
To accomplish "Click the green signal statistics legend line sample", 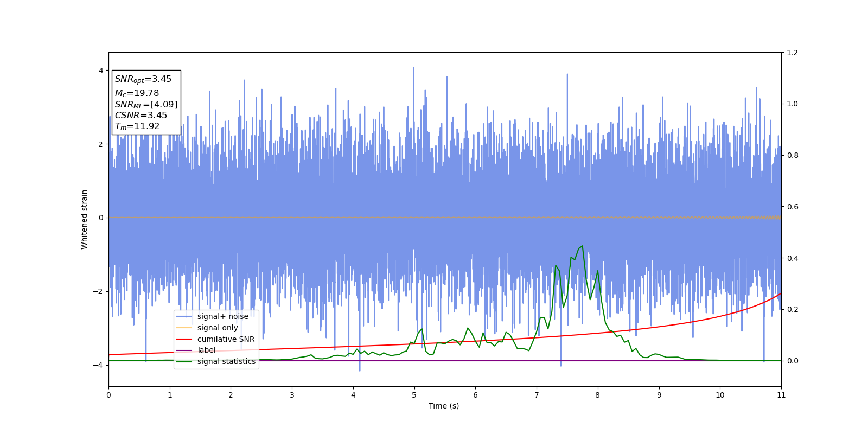I will point(184,361).
